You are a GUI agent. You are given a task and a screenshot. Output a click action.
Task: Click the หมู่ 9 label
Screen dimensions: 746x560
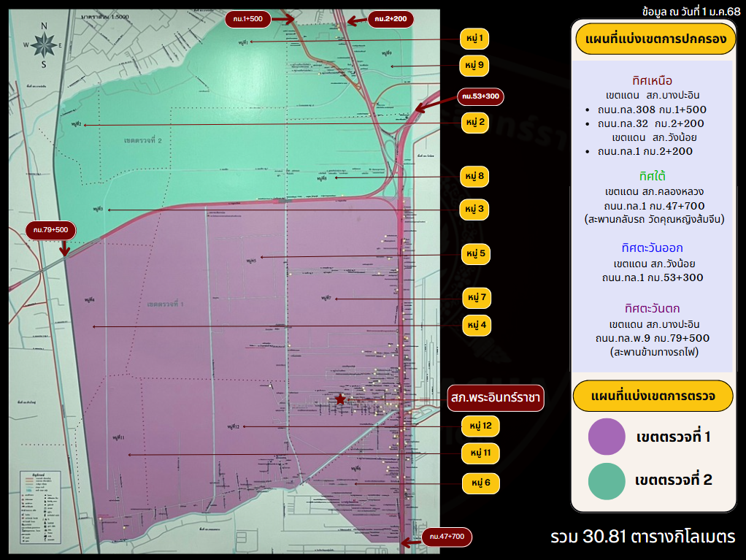[x=474, y=66]
